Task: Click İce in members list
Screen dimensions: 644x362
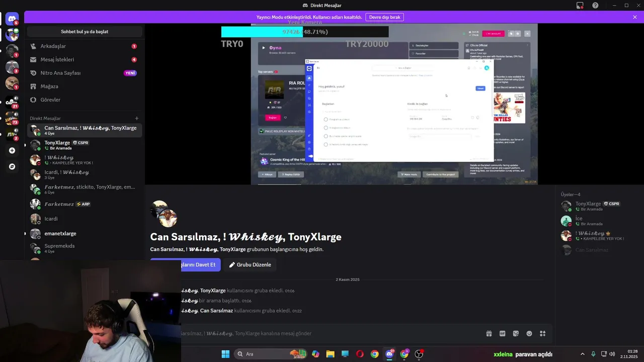Action: click(x=599, y=221)
